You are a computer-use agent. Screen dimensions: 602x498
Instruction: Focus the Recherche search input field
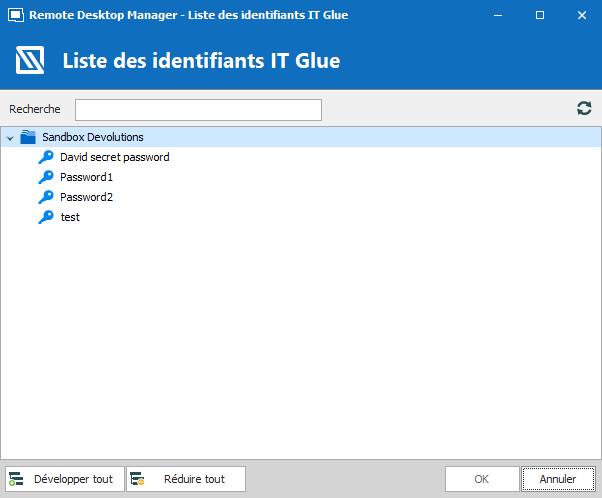(198, 109)
